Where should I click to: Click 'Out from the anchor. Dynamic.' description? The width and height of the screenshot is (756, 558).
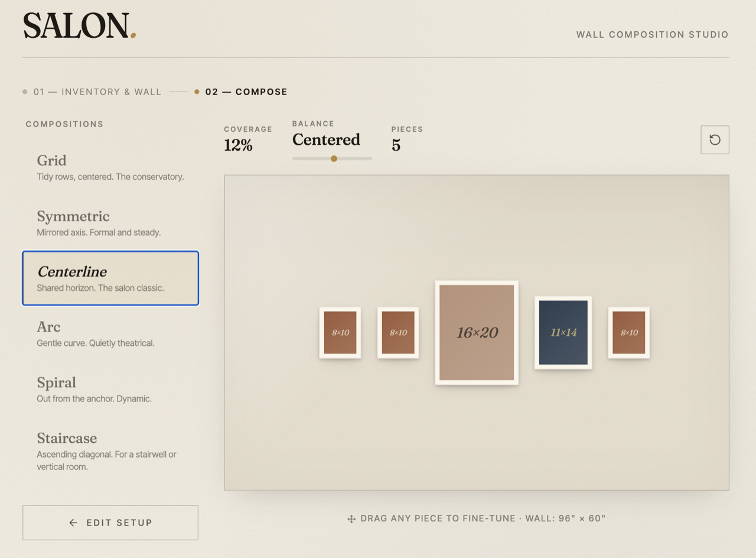pos(94,398)
